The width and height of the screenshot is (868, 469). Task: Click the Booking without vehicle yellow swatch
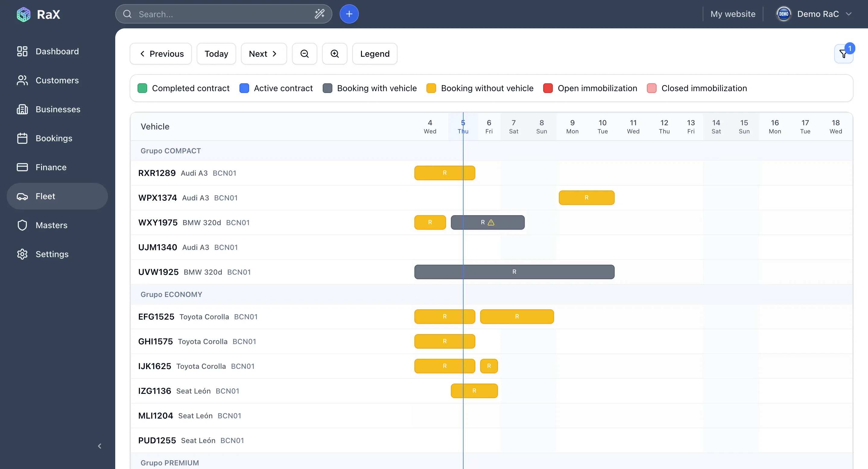coord(431,88)
